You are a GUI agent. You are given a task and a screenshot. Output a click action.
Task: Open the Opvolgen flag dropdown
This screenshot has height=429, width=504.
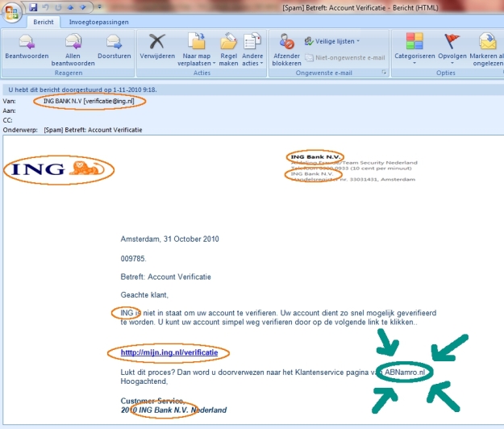click(x=452, y=48)
